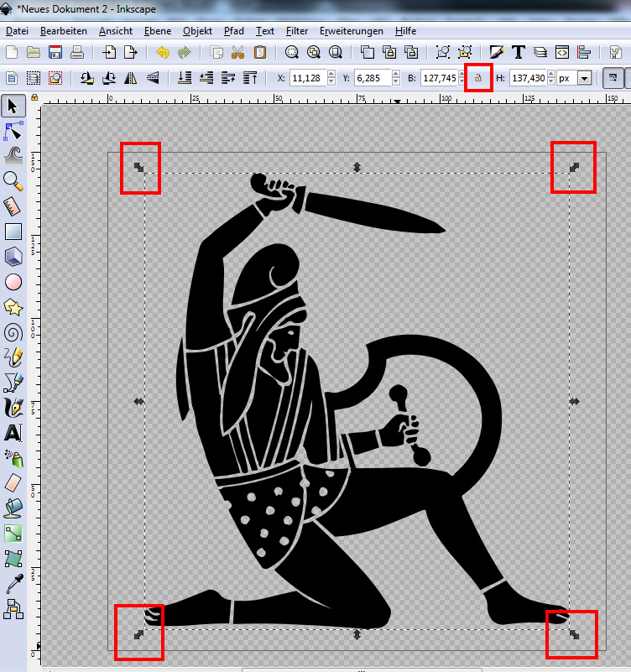Toggle width-height ratio lock
The image size is (631, 672).
coord(478,78)
